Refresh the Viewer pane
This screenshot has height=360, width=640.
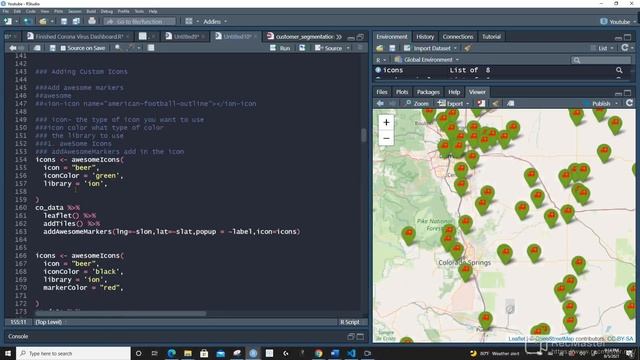click(629, 103)
